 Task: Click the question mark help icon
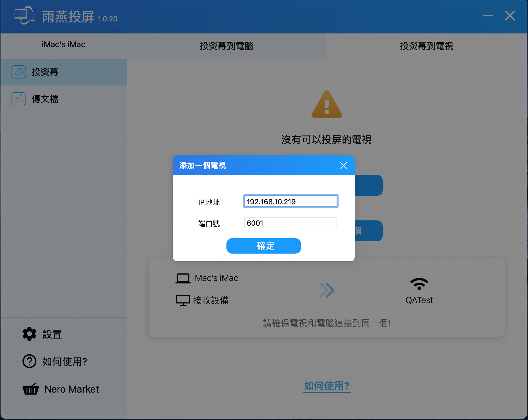coord(29,361)
